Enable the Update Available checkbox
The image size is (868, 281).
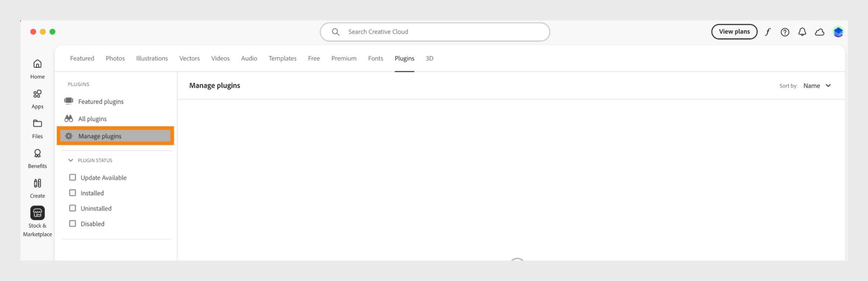tap(72, 177)
